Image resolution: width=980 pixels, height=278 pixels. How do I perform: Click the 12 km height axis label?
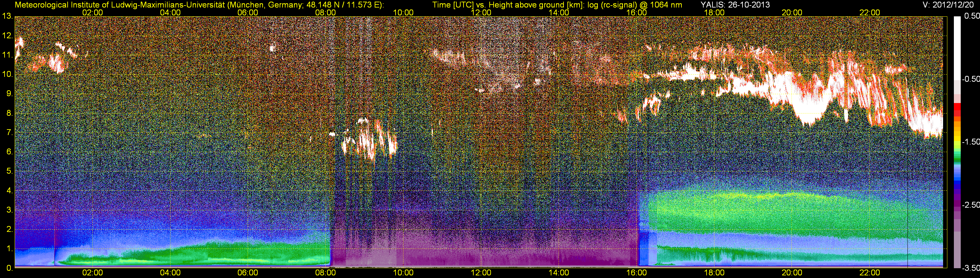tap(8, 36)
